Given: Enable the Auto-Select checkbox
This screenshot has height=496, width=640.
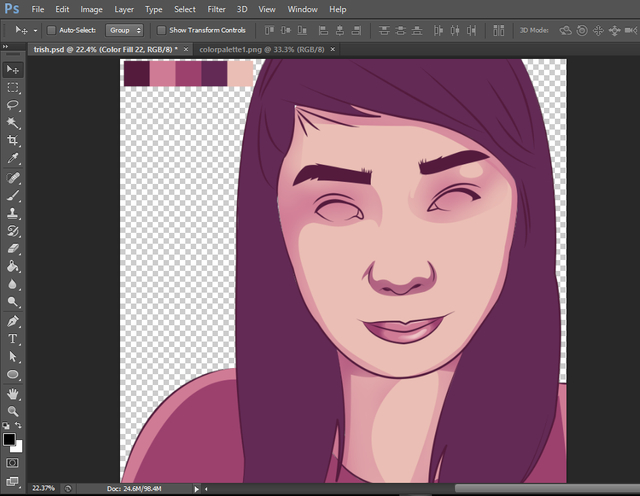Looking at the screenshot, I should [51, 31].
